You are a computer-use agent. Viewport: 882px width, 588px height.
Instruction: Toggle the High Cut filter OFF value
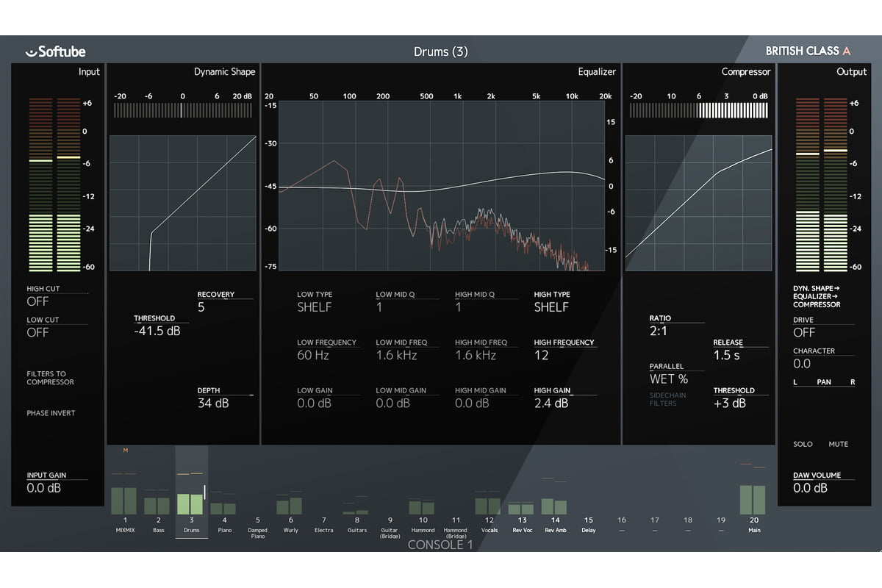coord(37,301)
